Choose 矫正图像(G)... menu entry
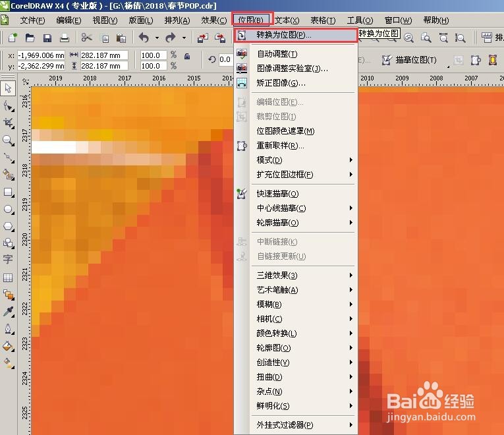This screenshot has width=504, height=435. tap(296, 83)
